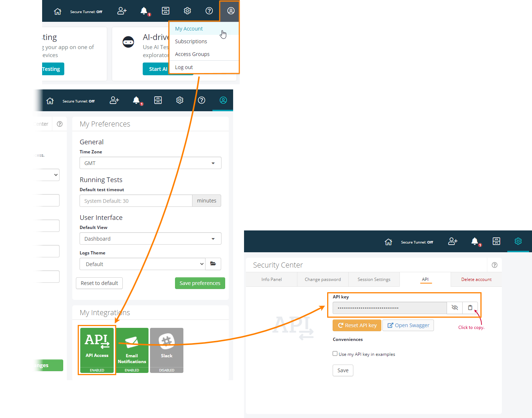532x418 pixels.
Task: Click the Security Center help question icon
Action: [x=494, y=265]
